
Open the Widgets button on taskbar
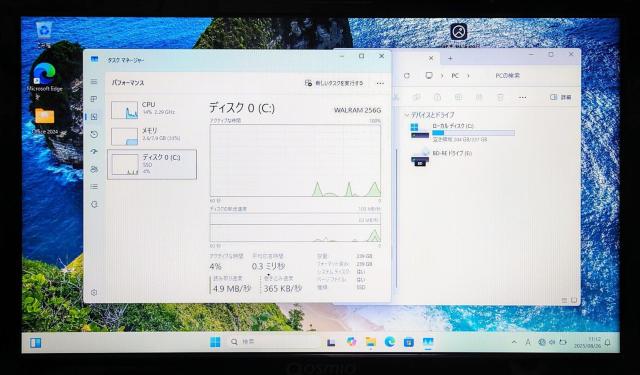36,343
